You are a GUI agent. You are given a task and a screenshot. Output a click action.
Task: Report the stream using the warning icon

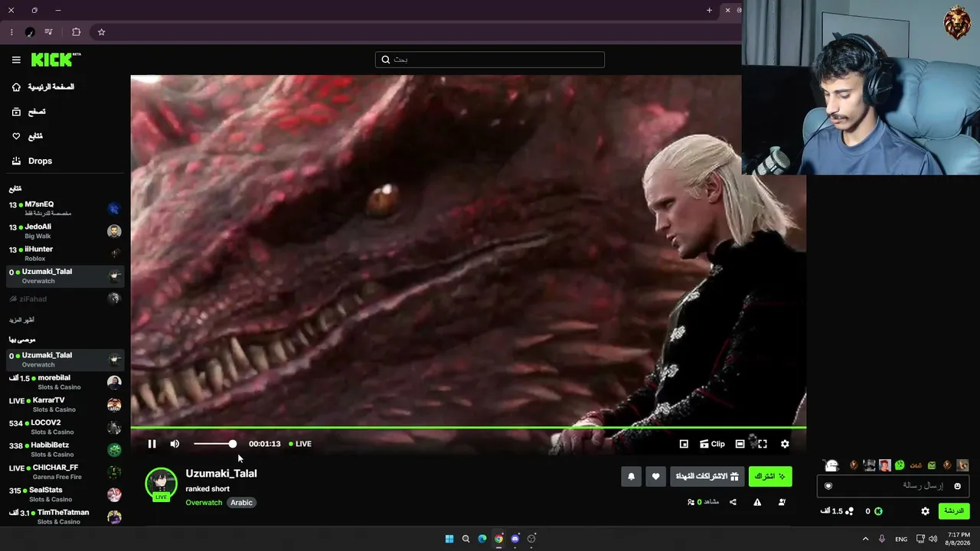(757, 502)
